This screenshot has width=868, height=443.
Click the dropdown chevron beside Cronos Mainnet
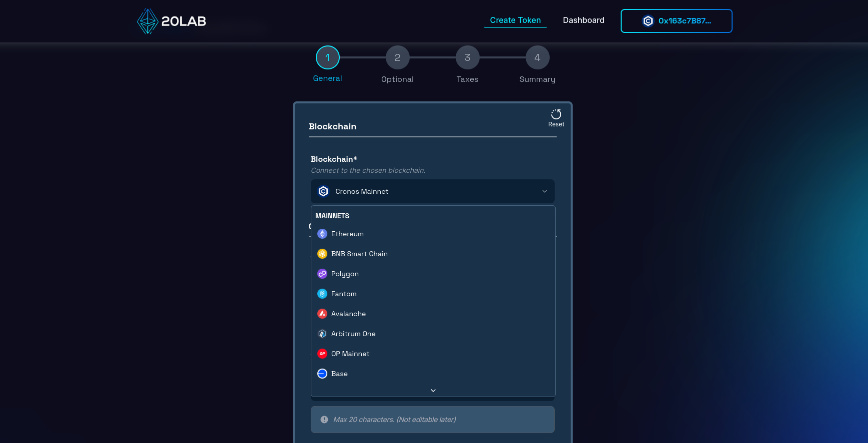coord(545,191)
